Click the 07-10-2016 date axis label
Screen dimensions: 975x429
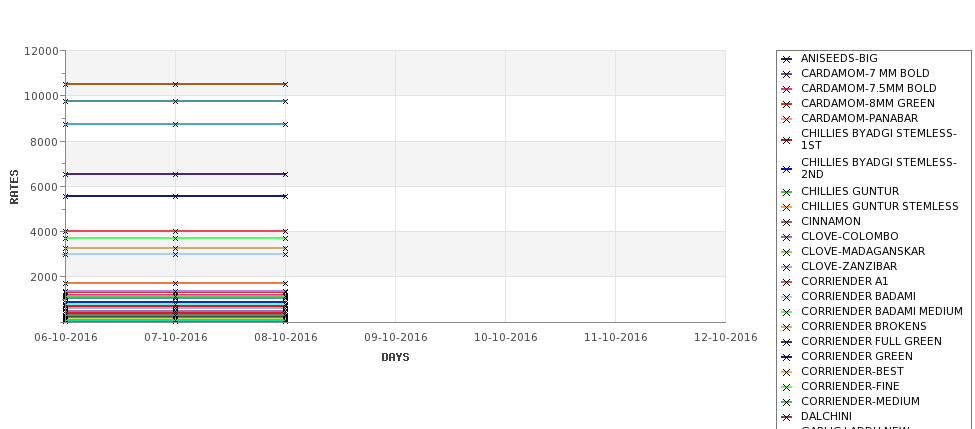[175, 338]
